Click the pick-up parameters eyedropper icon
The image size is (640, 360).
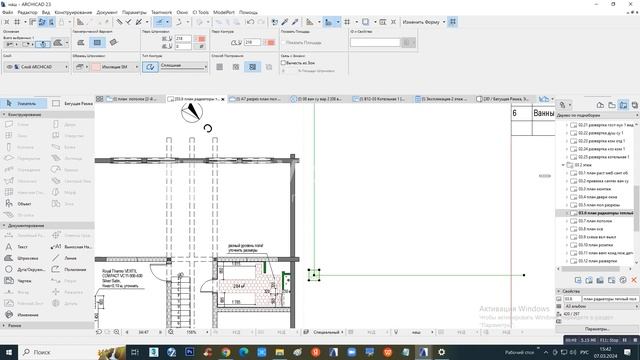[285, 22]
